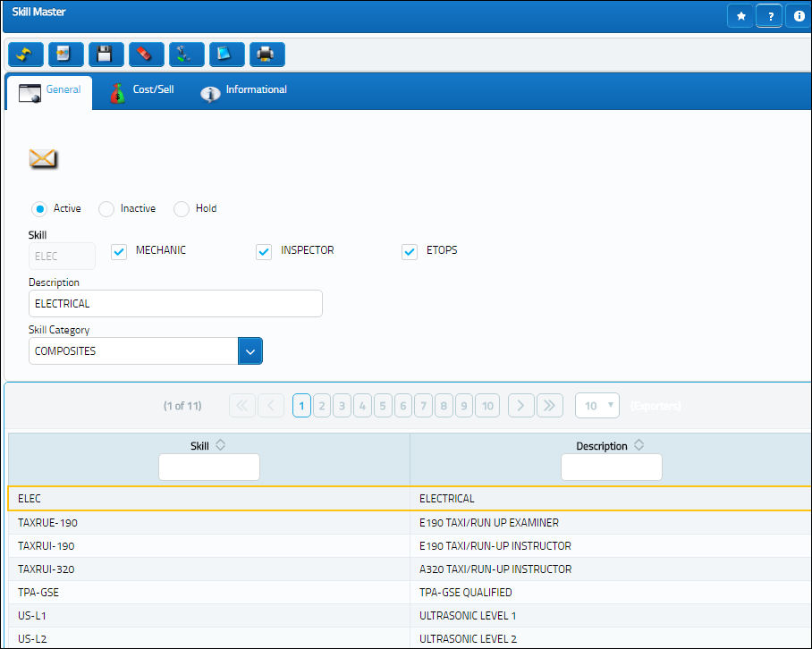This screenshot has width=812, height=649.
Task: Click the next page arrow
Action: pos(520,406)
